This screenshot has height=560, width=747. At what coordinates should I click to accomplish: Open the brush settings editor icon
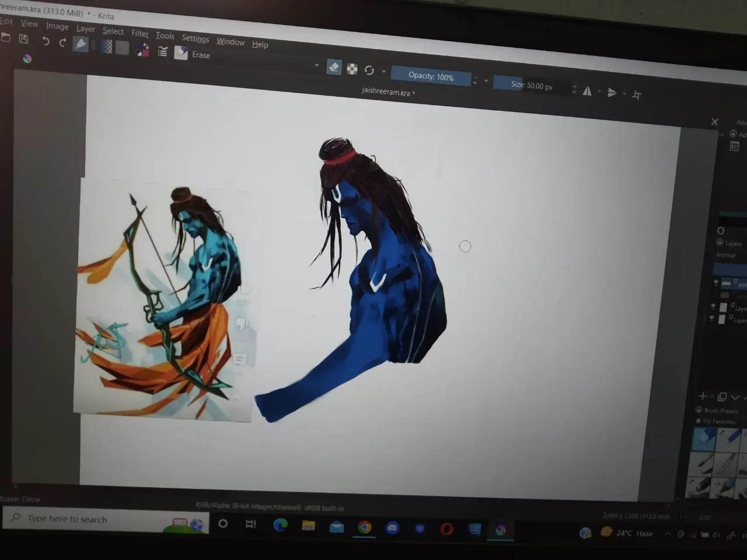[x=163, y=52]
